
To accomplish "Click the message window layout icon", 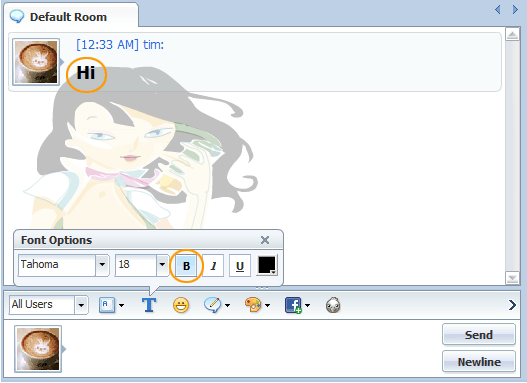I will tap(107, 305).
